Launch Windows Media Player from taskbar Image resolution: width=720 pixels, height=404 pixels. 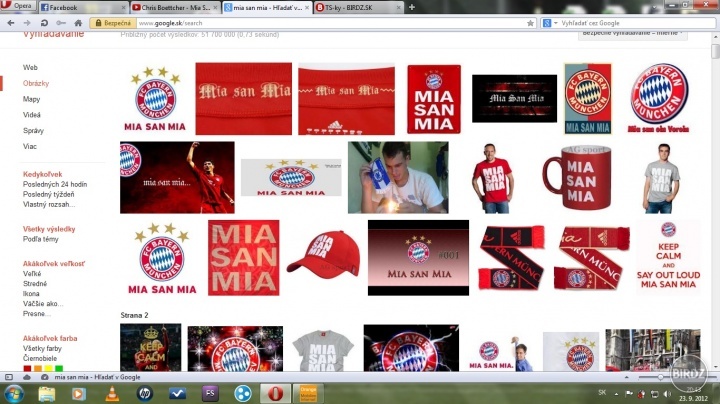point(79,394)
